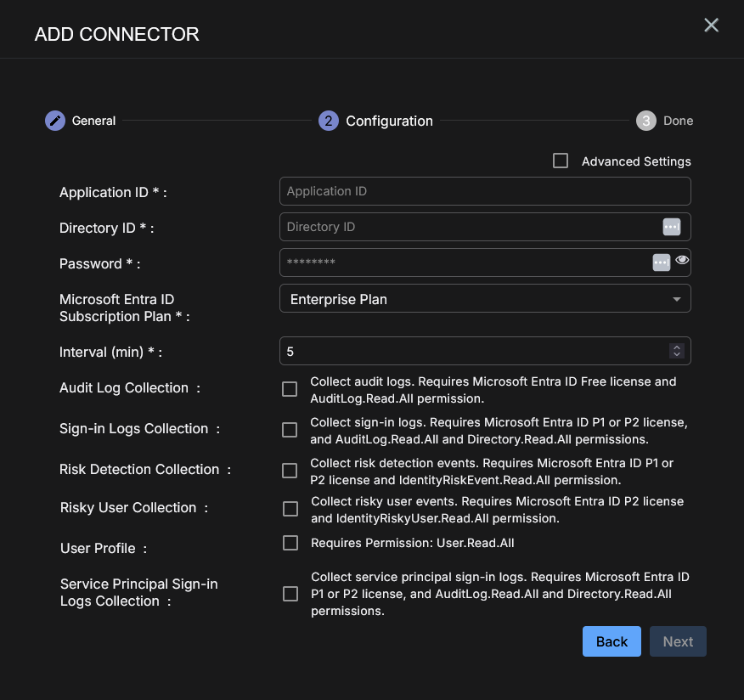Enable Risky User Collection checkbox
This screenshot has width=744, height=700.
290,509
